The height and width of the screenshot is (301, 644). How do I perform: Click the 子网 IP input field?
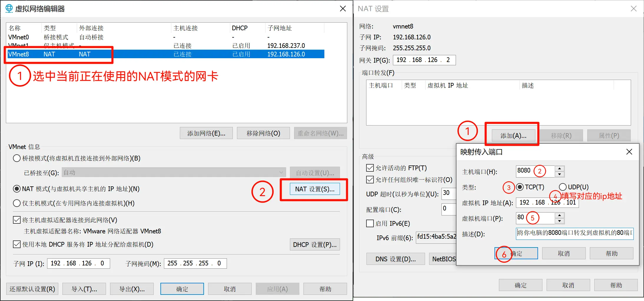[79, 263]
